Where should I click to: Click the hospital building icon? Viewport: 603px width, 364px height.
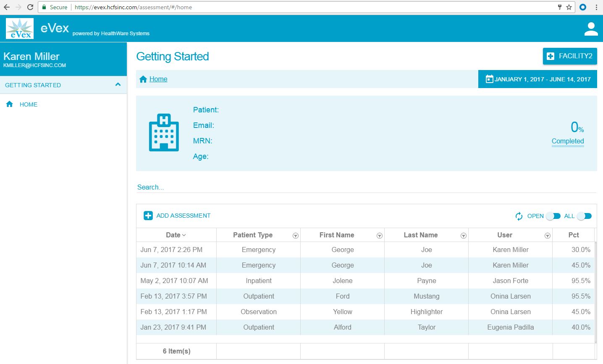[x=164, y=133]
